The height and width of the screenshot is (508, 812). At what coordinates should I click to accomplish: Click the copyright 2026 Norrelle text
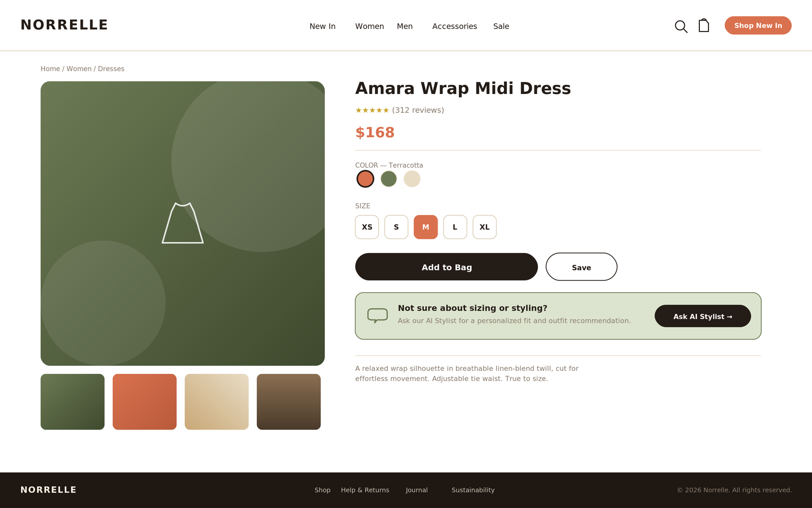(x=734, y=490)
